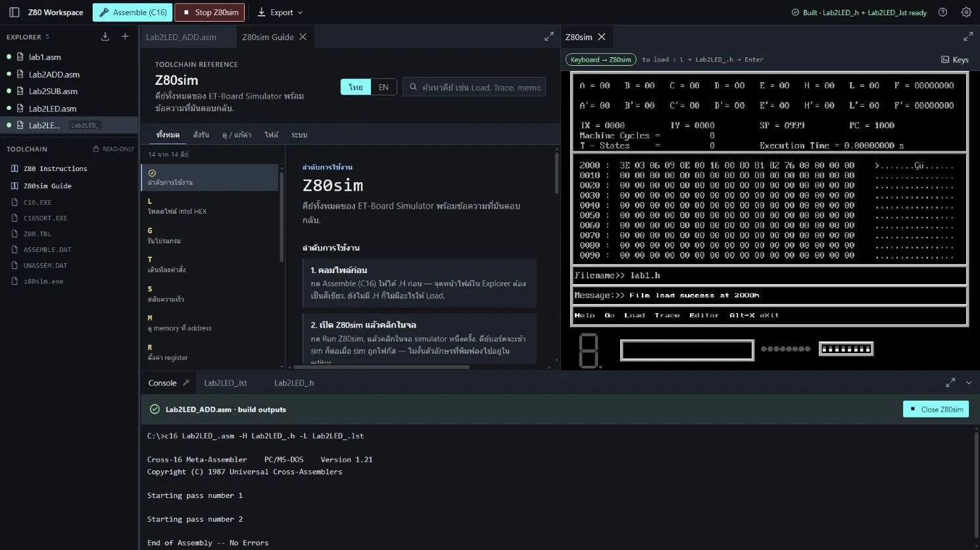Open Lab2ADD.asm in the Explorer
Viewport: 980px width, 550px height.
click(x=69, y=74)
